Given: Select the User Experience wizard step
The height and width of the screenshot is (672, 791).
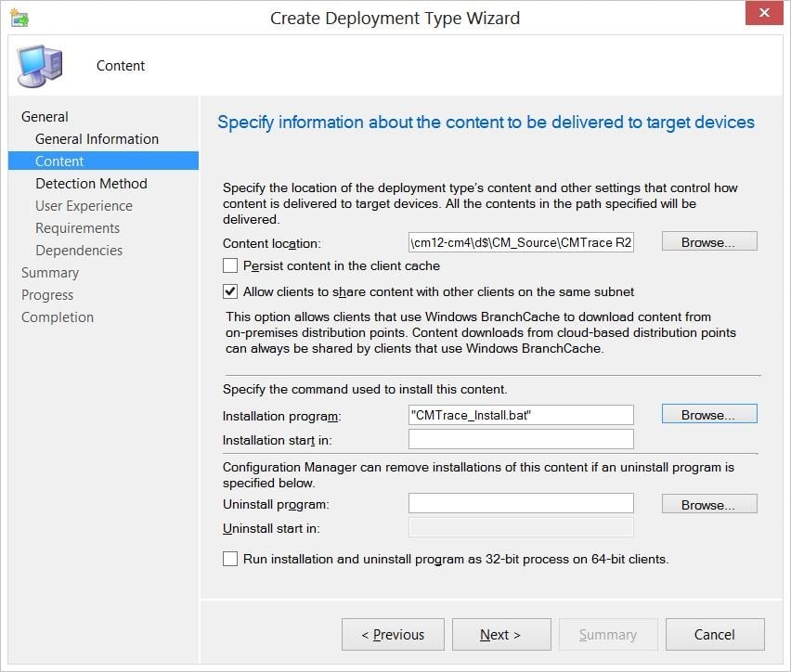Looking at the screenshot, I should [84, 205].
